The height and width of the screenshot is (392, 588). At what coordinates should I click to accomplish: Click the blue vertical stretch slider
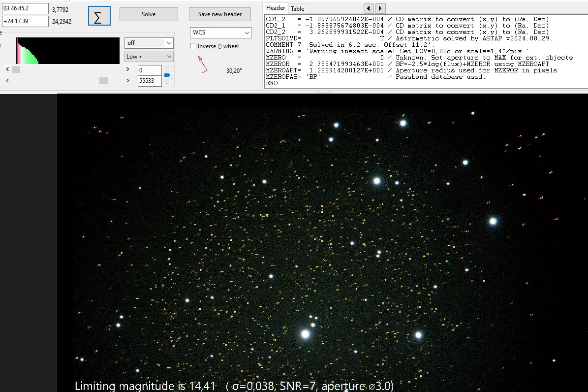(x=167, y=75)
